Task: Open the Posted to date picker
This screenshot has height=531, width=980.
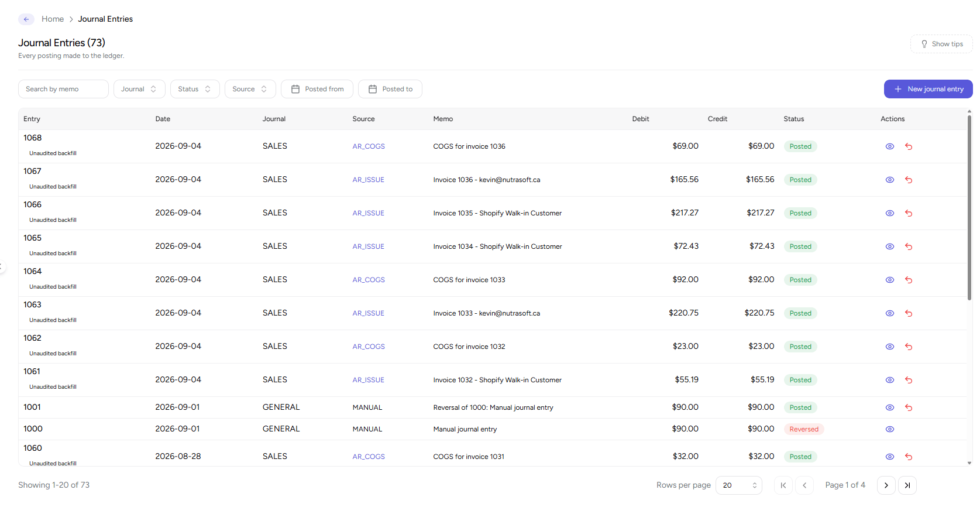Action: point(390,89)
